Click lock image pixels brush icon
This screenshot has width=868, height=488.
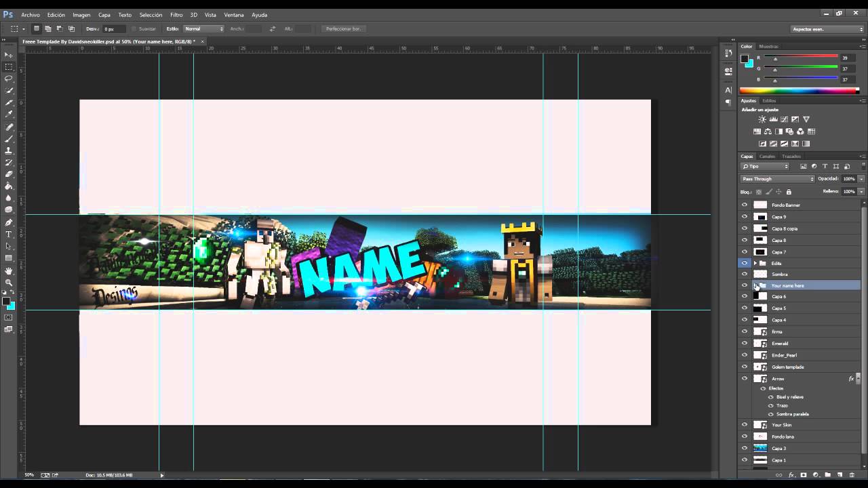[768, 192]
